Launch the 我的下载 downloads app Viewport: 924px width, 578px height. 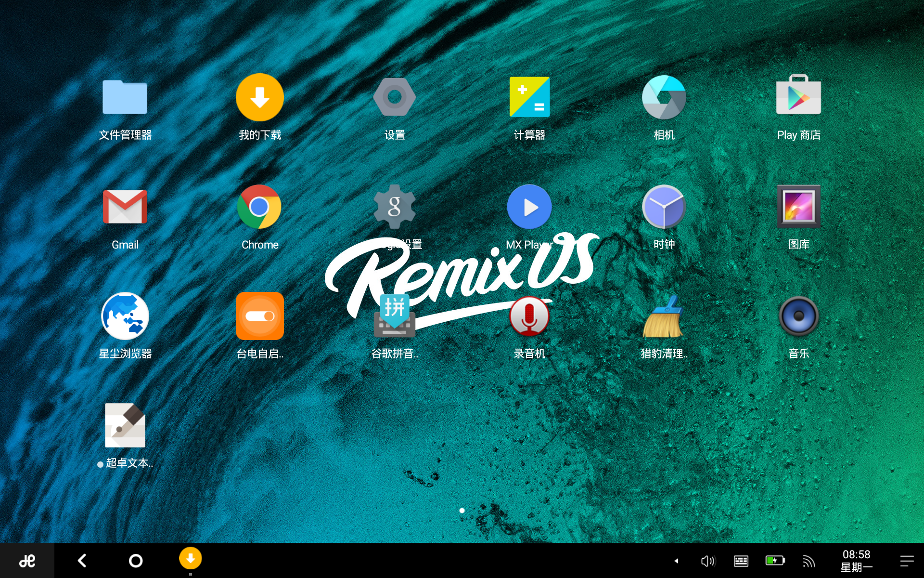tap(259, 98)
